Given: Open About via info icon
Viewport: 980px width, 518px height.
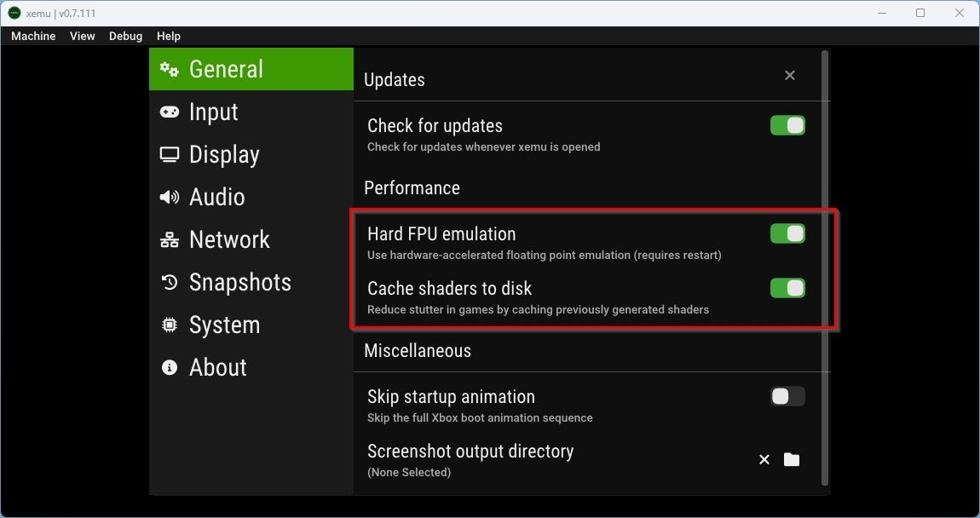Looking at the screenshot, I should [x=168, y=367].
